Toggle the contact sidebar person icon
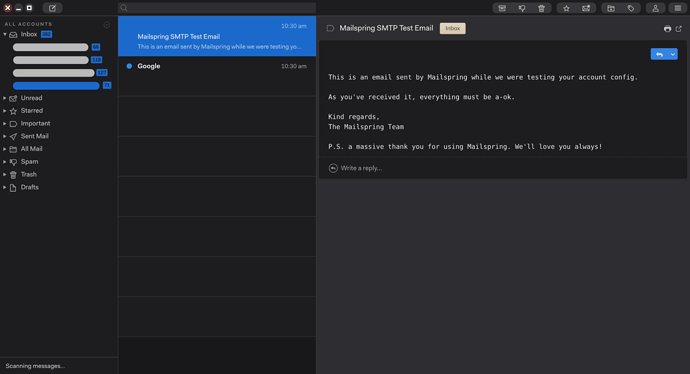This screenshot has width=690, height=374. click(655, 8)
